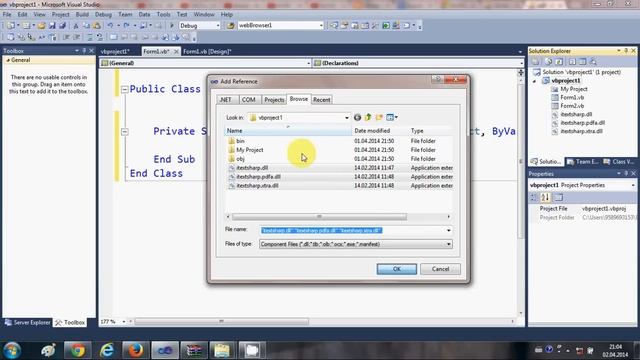This screenshot has height=360, width=640.
Task: Click the Copy toolbar icon
Action: 86,25
